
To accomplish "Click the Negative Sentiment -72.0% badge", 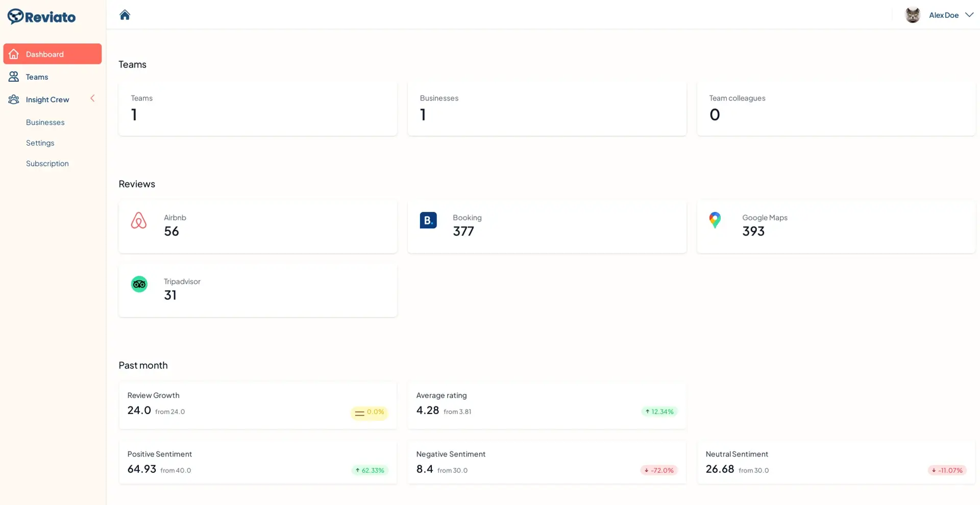I will (658, 470).
